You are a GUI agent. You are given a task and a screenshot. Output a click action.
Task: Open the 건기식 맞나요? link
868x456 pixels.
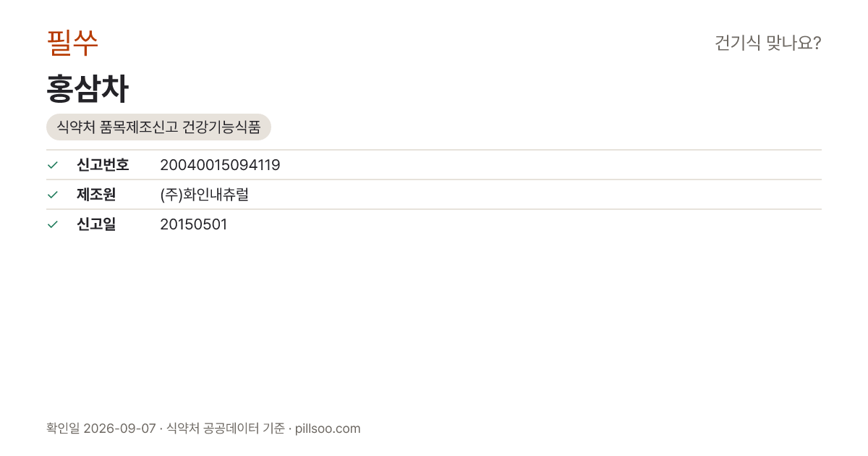pyautogui.click(x=767, y=43)
